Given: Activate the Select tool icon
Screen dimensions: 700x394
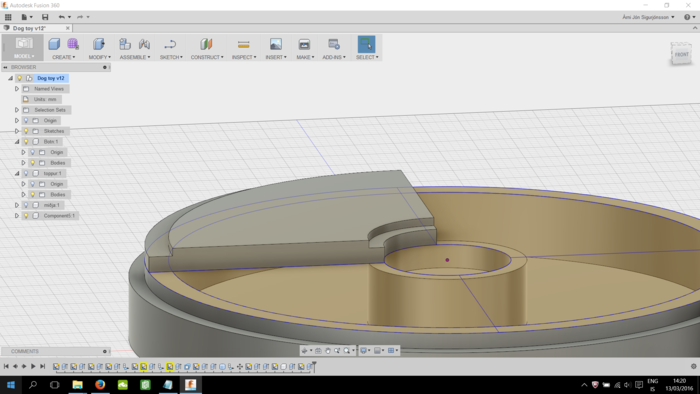Looking at the screenshot, I should pyautogui.click(x=366, y=44).
